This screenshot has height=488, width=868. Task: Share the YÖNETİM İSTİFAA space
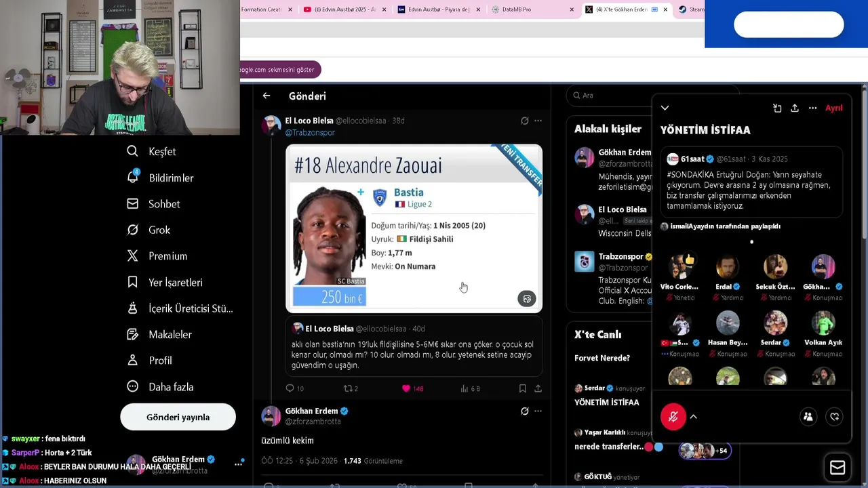[795, 108]
